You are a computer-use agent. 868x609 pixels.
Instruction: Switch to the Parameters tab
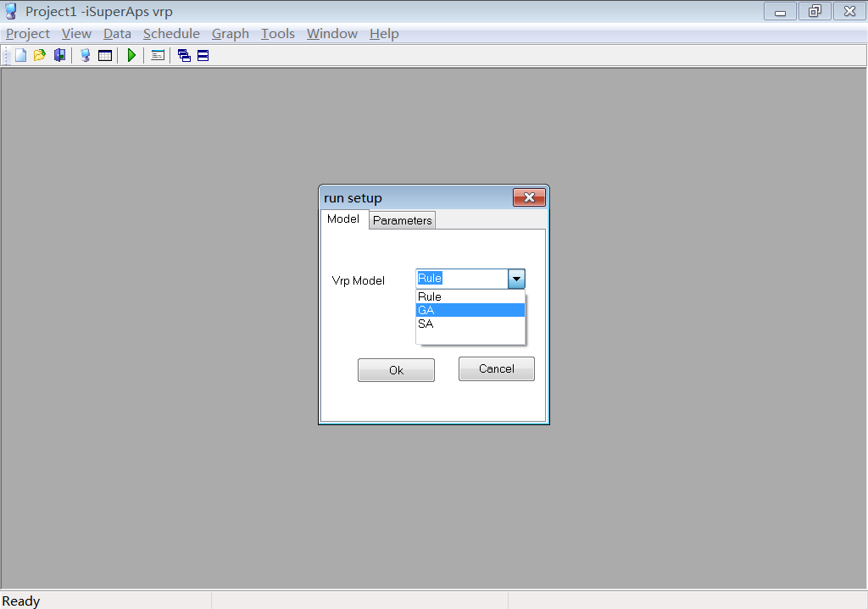pos(403,220)
